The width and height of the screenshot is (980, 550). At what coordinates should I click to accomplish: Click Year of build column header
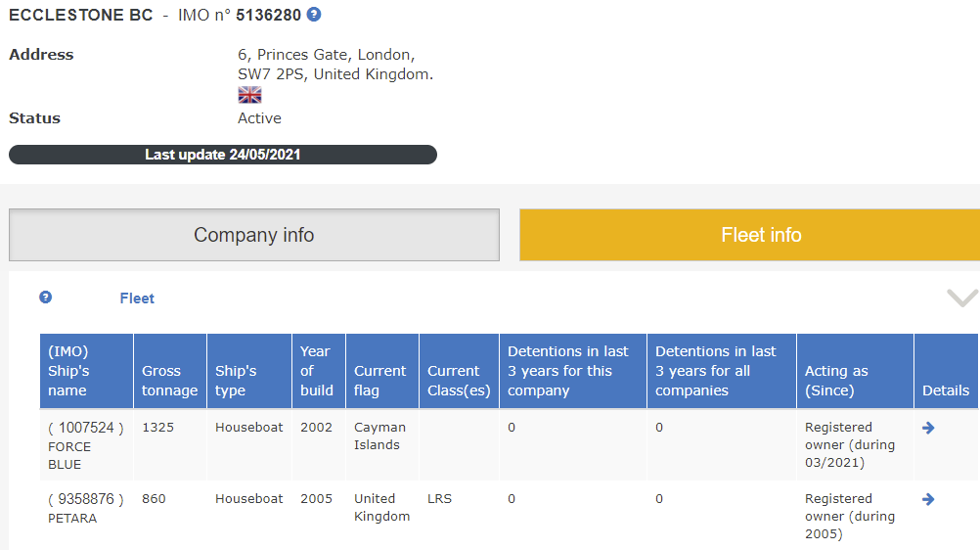click(316, 371)
